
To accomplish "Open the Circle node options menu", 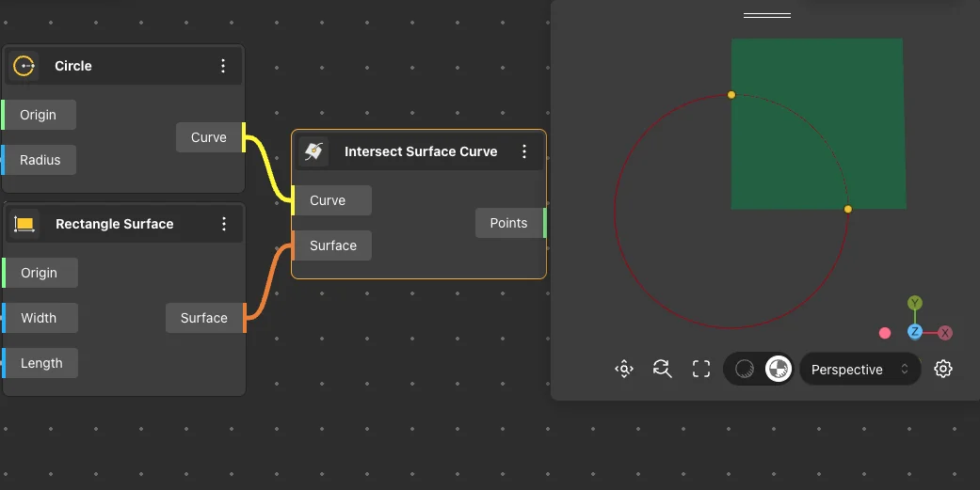I will [223, 66].
